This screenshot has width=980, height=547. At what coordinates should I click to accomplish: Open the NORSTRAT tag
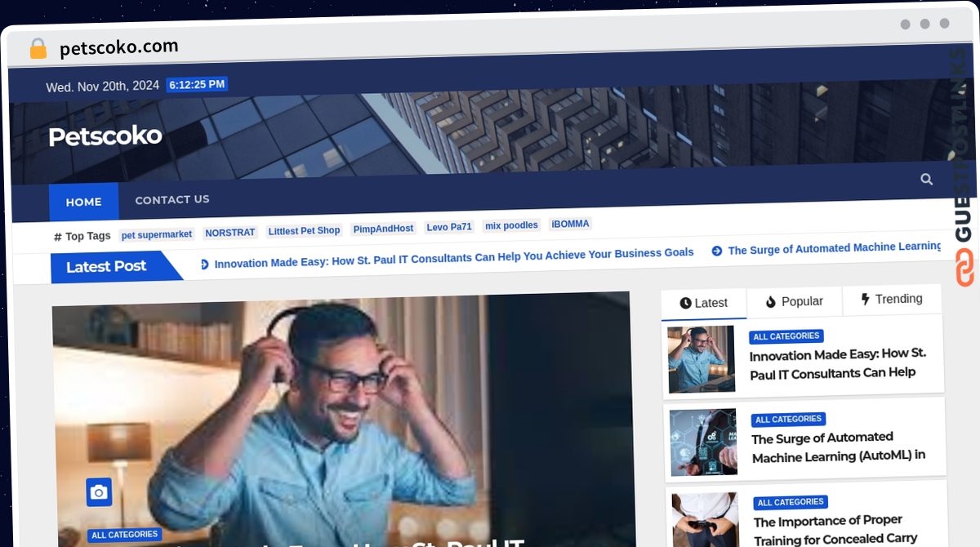(230, 233)
